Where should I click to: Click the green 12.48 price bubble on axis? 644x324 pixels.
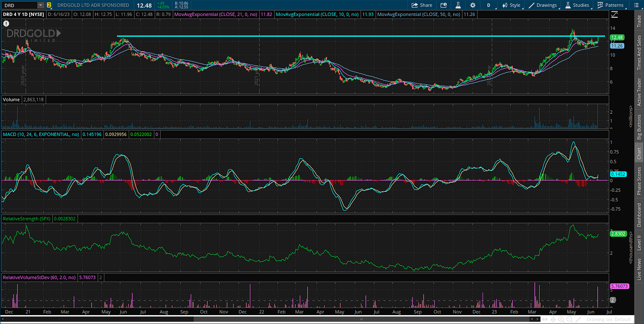click(x=617, y=38)
